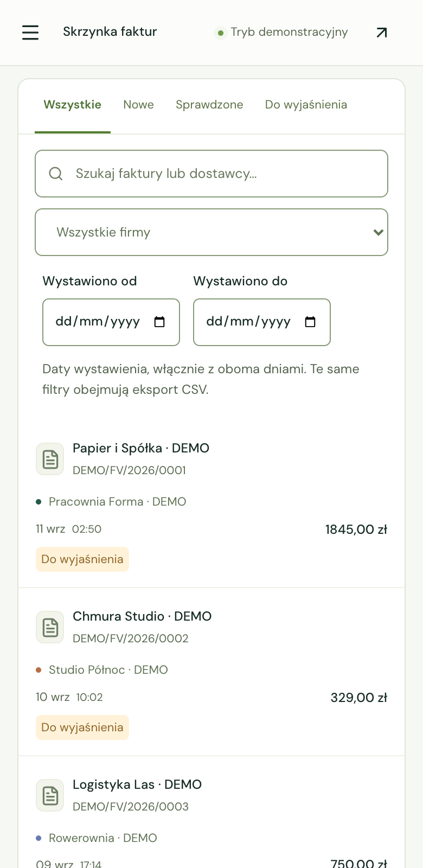Click Pracownia Forma · DEMO company label
This screenshot has height=868, width=423.
point(118,502)
